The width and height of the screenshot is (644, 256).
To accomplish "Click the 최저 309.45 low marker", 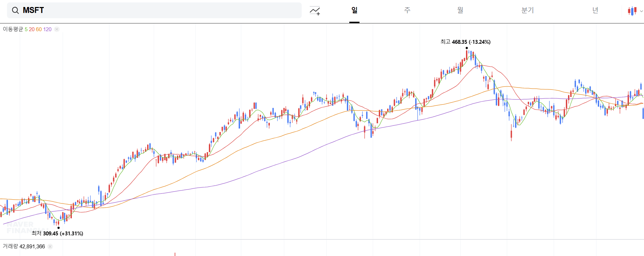I will tap(57, 233).
